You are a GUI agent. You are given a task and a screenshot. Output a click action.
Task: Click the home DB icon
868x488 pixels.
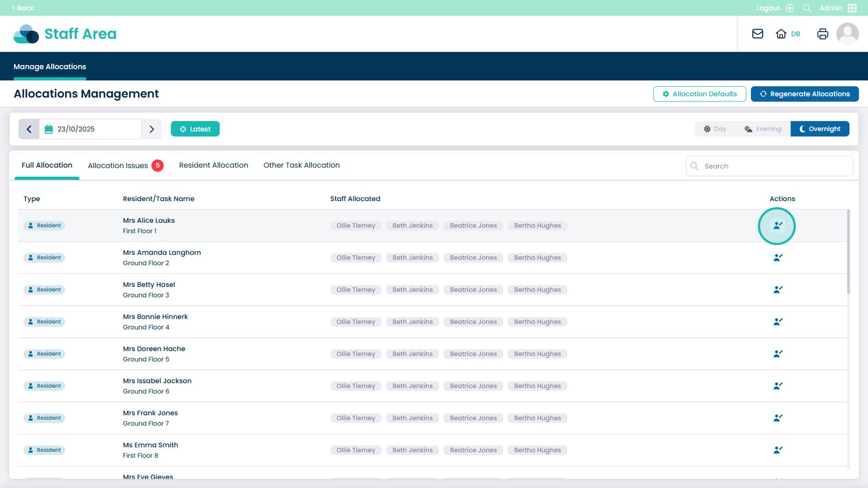point(781,34)
